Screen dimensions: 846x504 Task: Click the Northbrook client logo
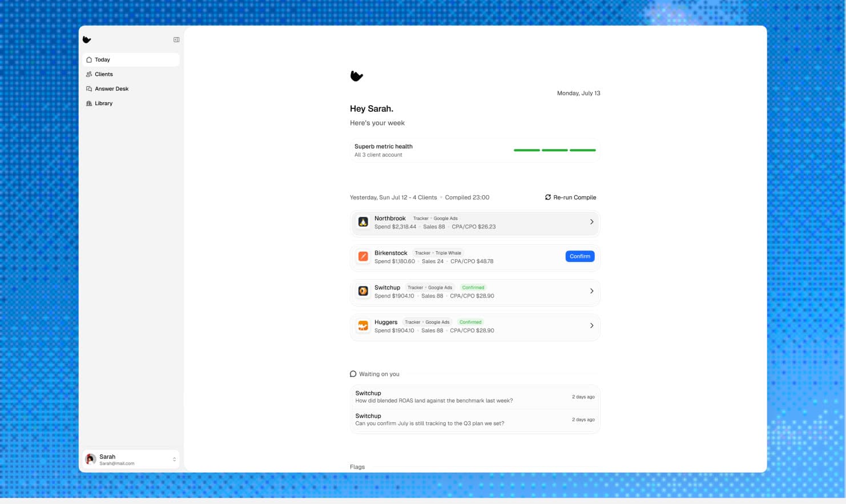coord(363,222)
